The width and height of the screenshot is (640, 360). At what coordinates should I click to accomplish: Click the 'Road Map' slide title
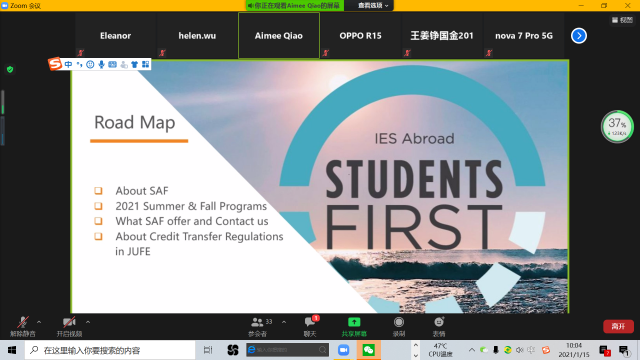tap(135, 122)
